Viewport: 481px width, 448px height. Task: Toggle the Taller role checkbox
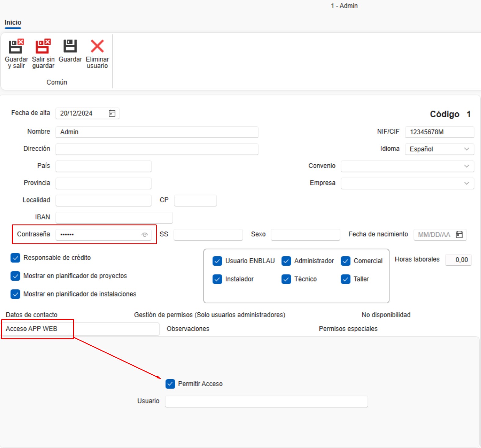(x=345, y=279)
